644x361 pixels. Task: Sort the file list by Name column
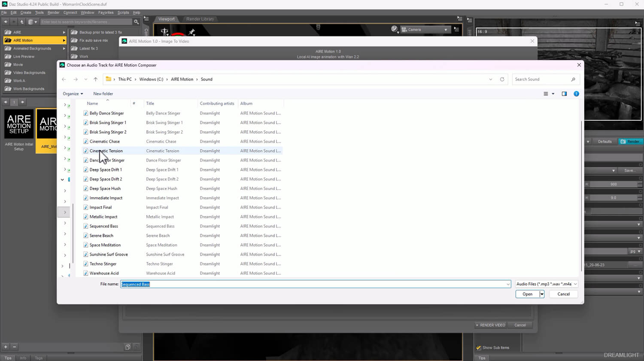92,104
